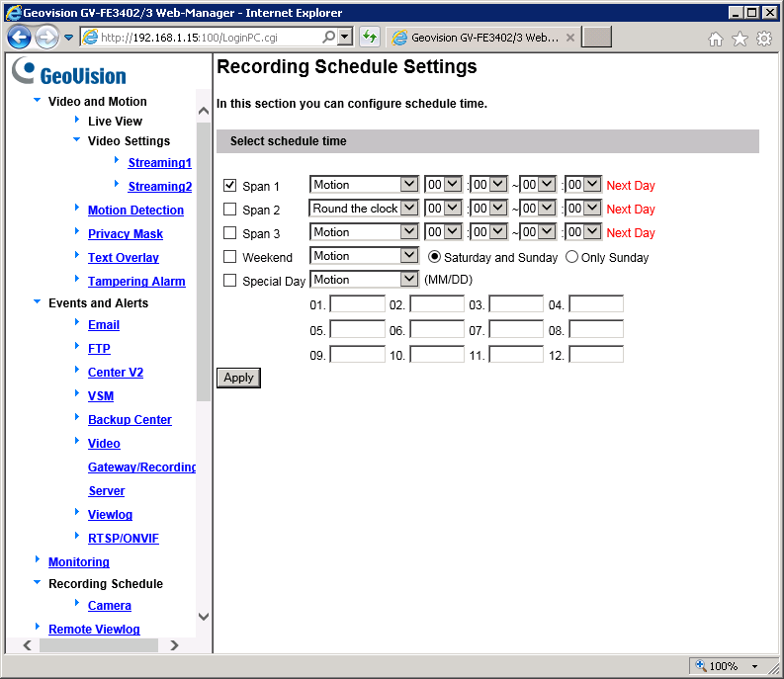Image resolution: width=784 pixels, height=679 pixels.
Task: Open the Streaming1 link
Action: 160,162
